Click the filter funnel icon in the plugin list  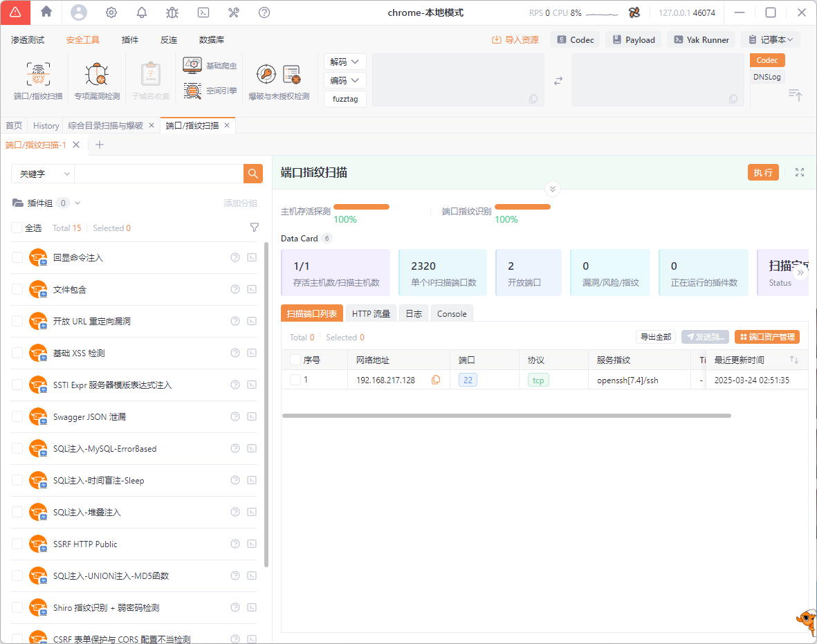[x=254, y=228]
